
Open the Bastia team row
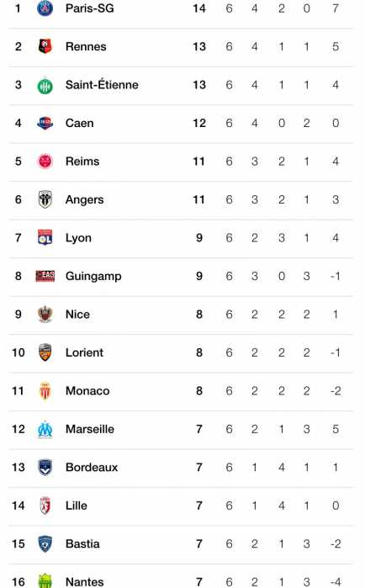pos(181,543)
